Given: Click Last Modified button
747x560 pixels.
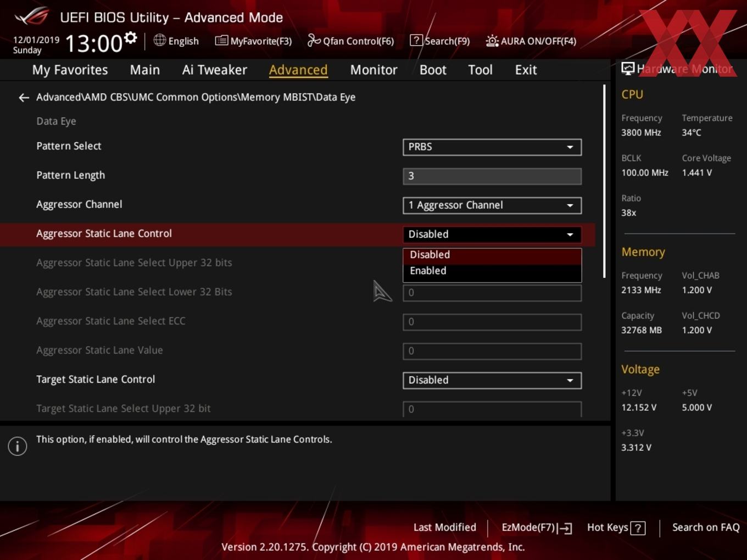Looking at the screenshot, I should tap(445, 528).
